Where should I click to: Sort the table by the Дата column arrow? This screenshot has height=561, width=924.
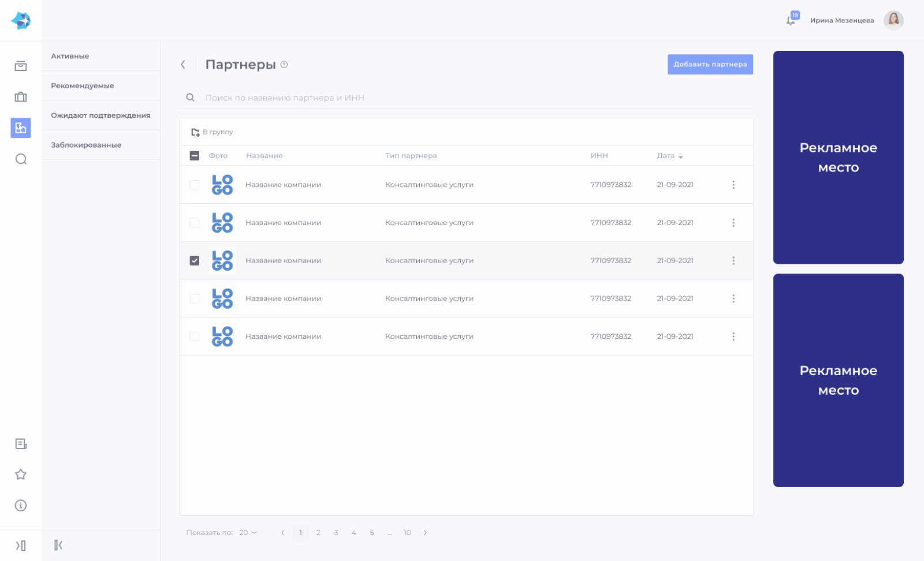coord(681,156)
